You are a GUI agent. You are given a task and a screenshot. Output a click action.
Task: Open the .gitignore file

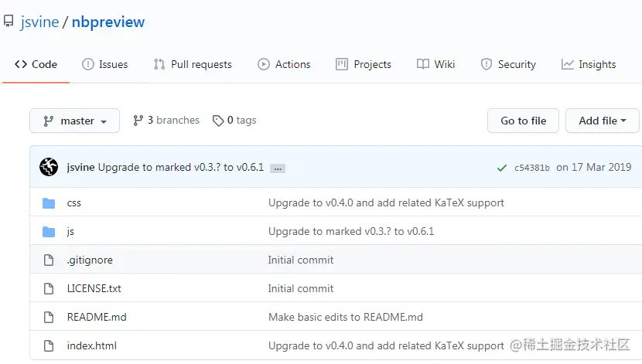tap(90, 260)
